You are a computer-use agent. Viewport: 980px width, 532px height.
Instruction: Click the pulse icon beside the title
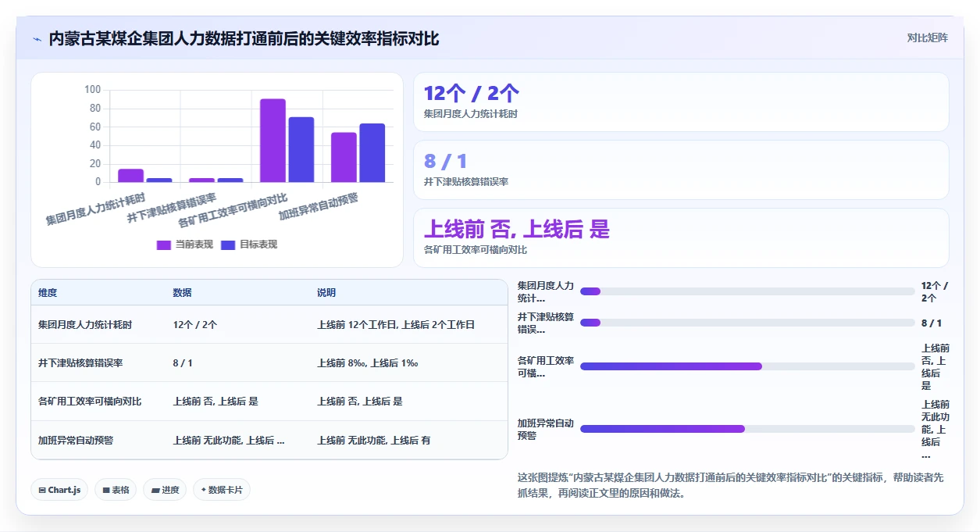pyautogui.click(x=37, y=39)
